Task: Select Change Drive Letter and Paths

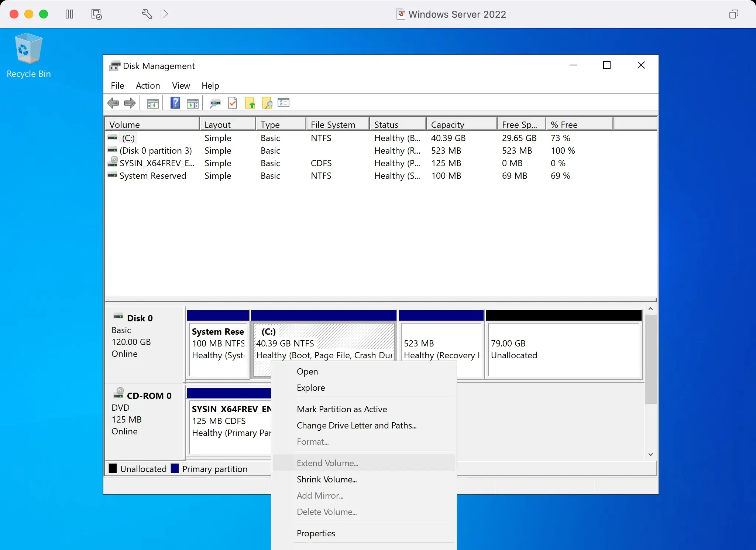Action: point(364,426)
